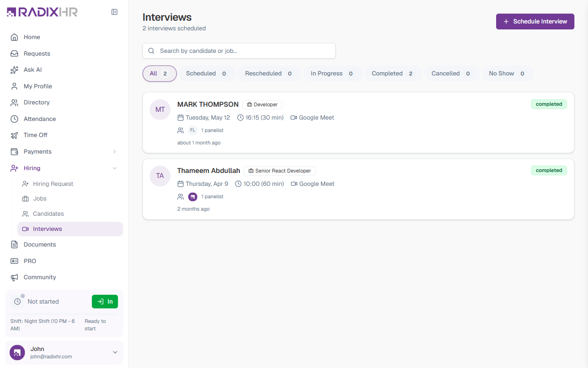Open the Hiring Request page

70,184
